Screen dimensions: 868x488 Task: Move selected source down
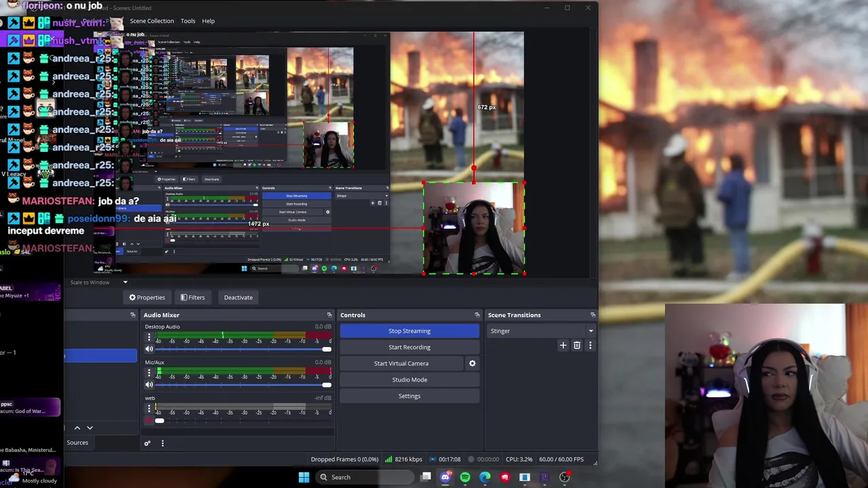coord(90,428)
